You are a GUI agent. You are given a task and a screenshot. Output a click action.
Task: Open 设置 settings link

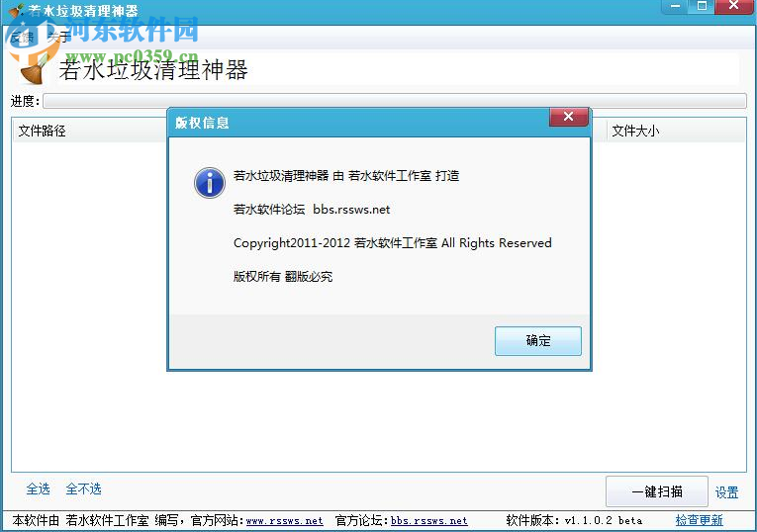pyautogui.click(x=726, y=492)
